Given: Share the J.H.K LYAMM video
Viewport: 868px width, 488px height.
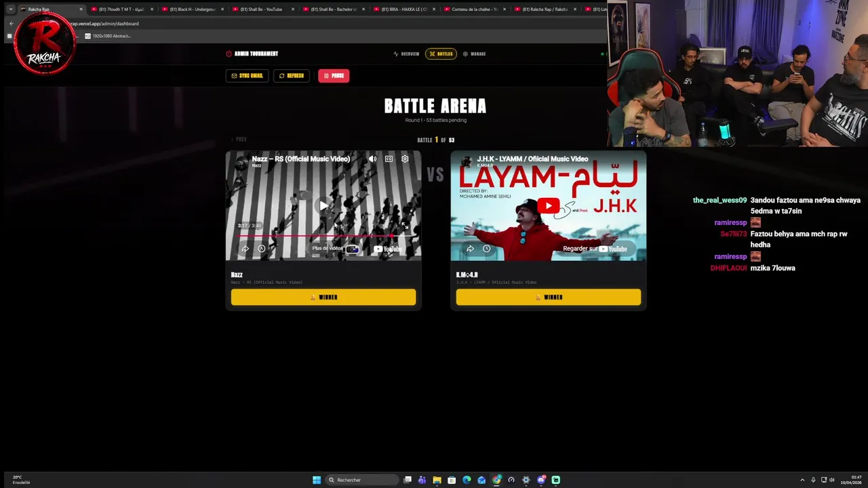Looking at the screenshot, I should (x=470, y=249).
